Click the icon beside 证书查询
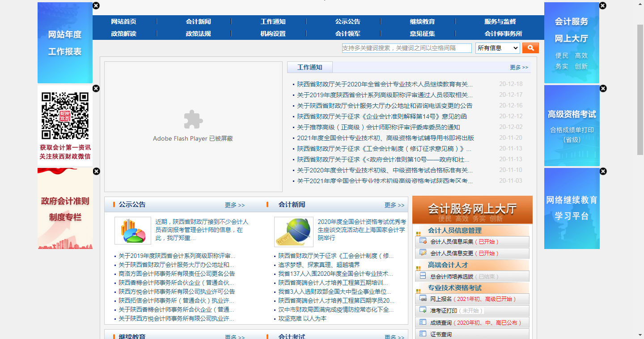Screen dimensions: 644x339 coord(423,334)
